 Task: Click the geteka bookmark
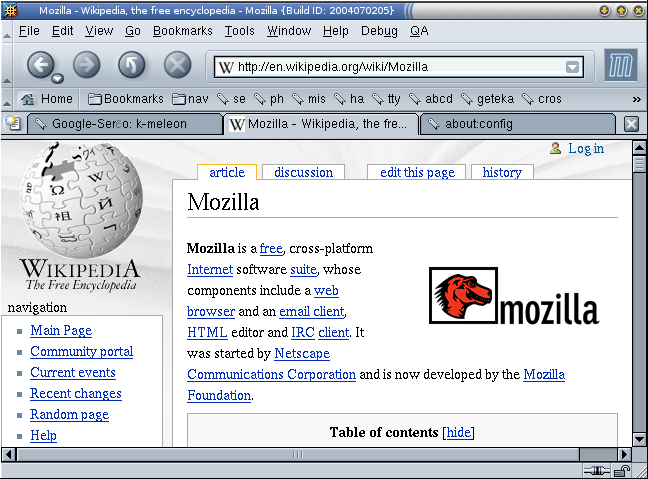pos(488,99)
